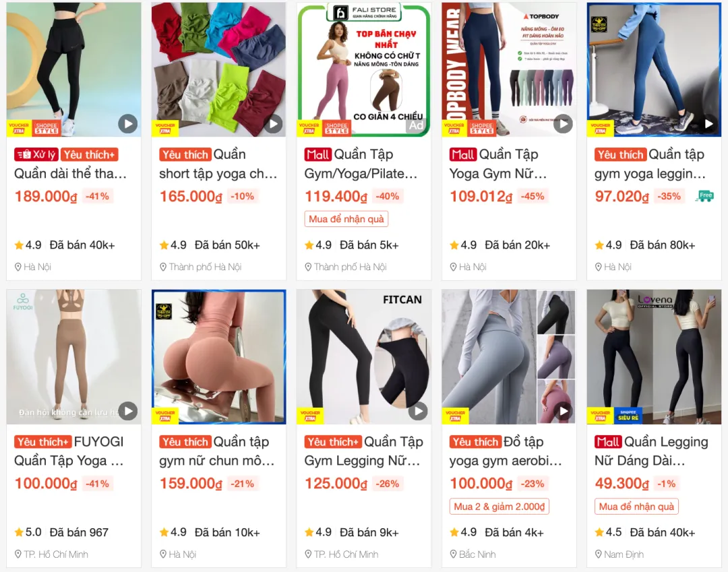Play video on colorful yoga shorts product

tap(273, 124)
